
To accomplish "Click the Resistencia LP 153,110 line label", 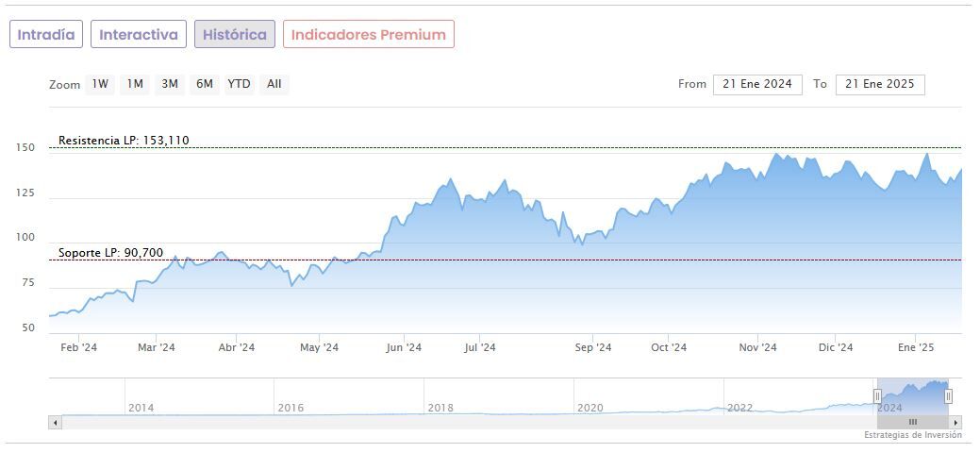I will 124,141.
